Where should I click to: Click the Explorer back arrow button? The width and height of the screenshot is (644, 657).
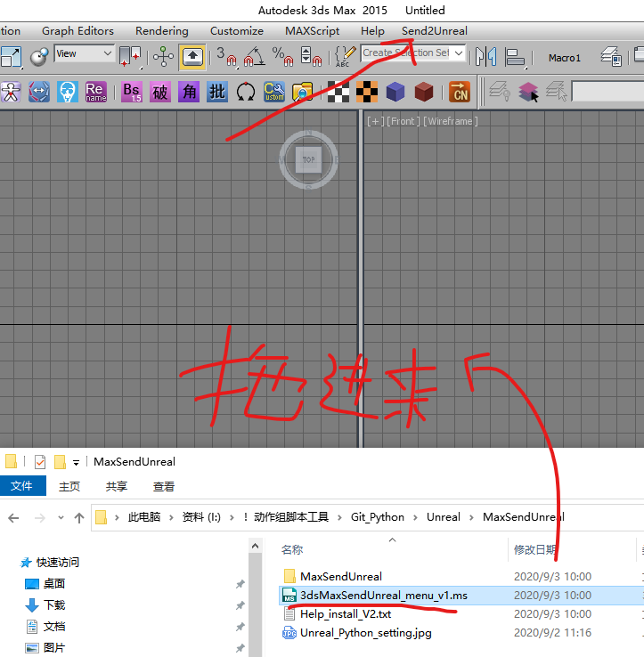[x=13, y=518]
